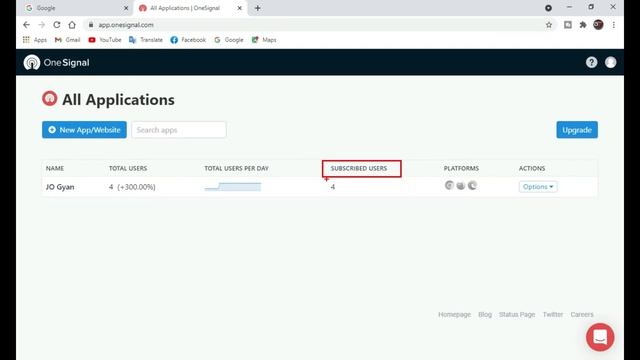The image size is (640, 360).
Task: Click the Upgrade button
Action: tap(577, 130)
